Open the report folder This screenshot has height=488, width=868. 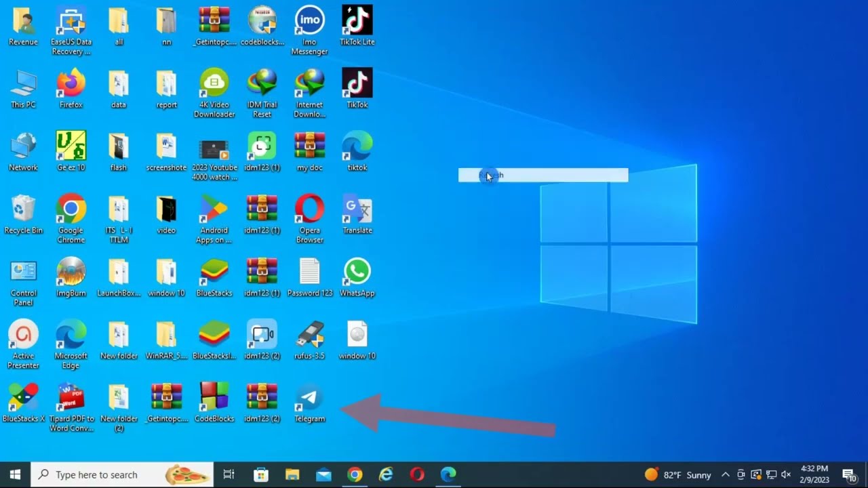[x=166, y=89]
